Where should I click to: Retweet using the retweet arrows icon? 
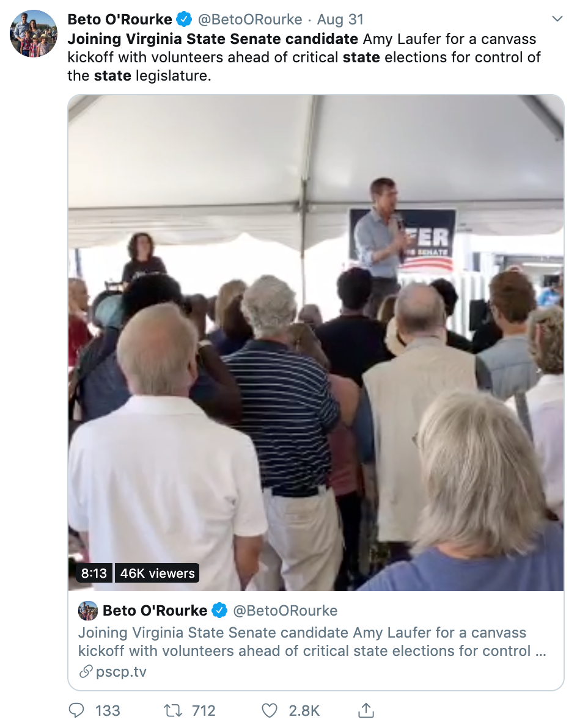tap(173, 710)
